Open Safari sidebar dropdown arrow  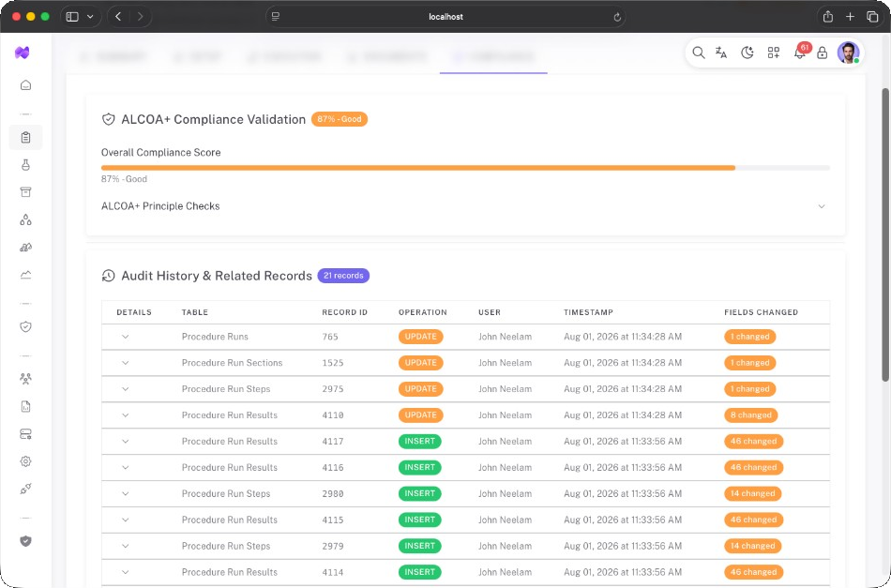tap(90, 17)
